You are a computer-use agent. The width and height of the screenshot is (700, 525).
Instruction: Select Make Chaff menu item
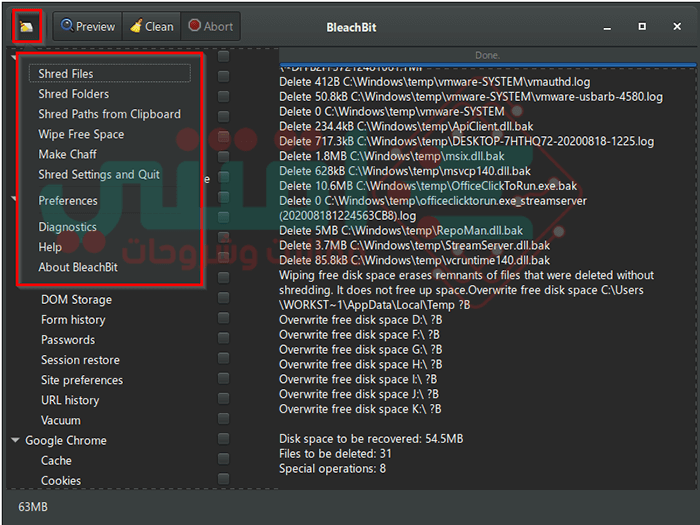click(x=67, y=154)
